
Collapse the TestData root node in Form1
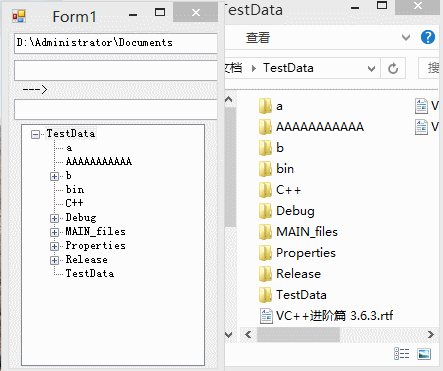click(35, 134)
